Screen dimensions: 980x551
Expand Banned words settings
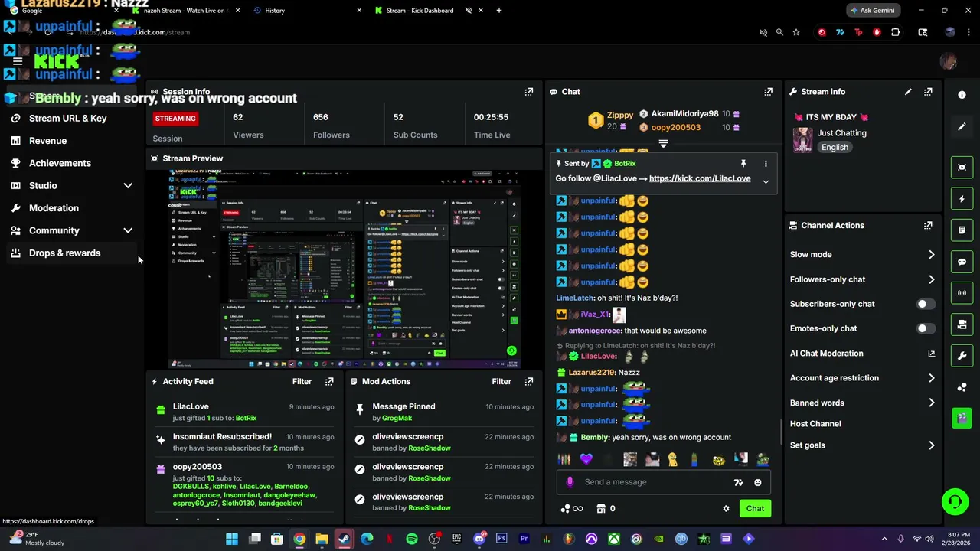(x=932, y=403)
